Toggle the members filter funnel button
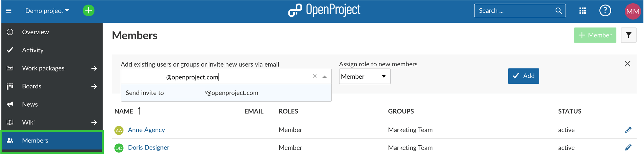 628,35
